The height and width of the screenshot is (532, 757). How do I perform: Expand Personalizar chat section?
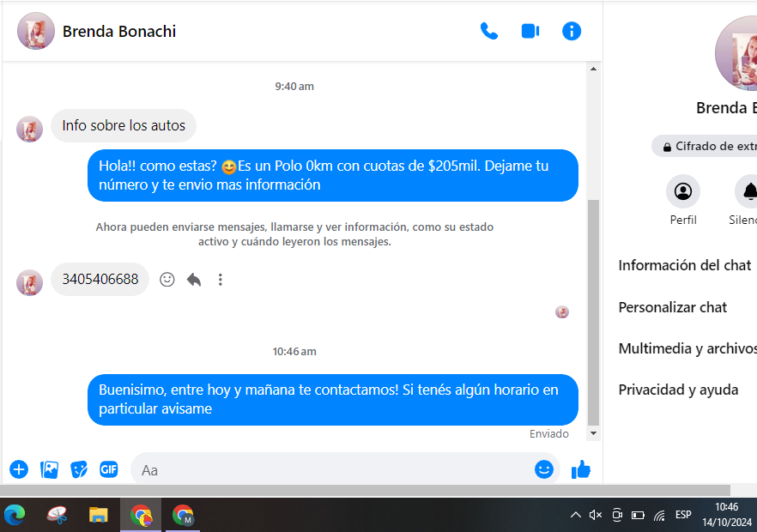point(673,307)
